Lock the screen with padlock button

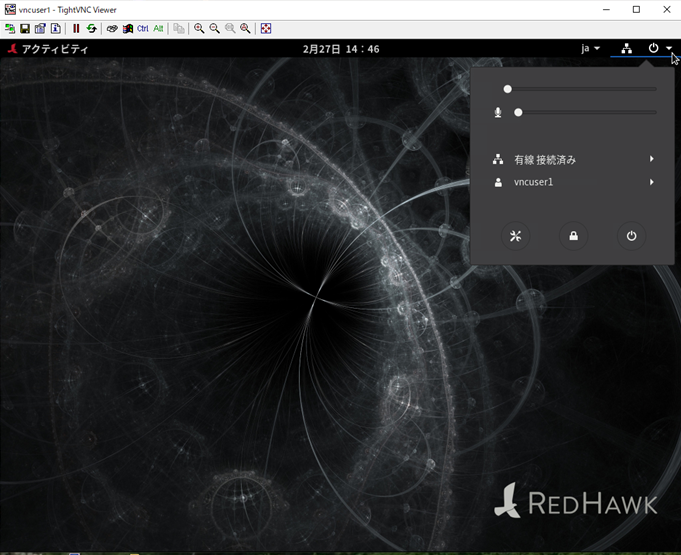573,236
